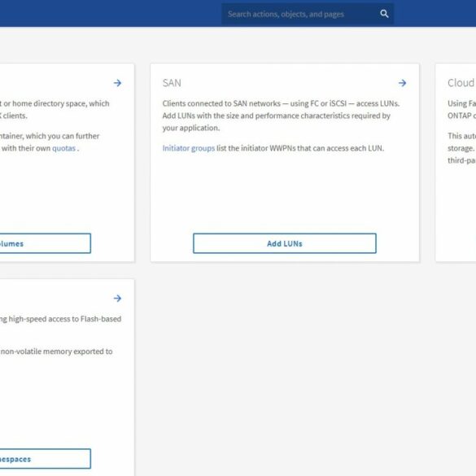Click text 'or home directory space, which'
This screenshot has width=476, height=476.
(56, 103)
